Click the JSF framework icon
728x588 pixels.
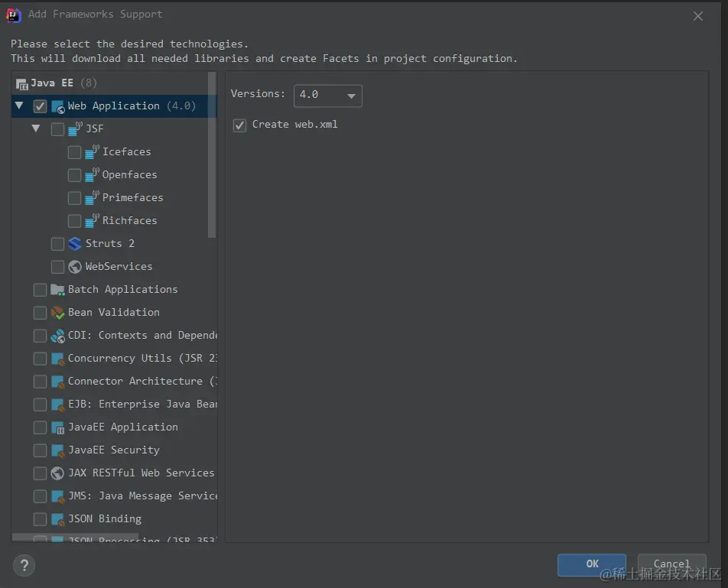(75, 129)
